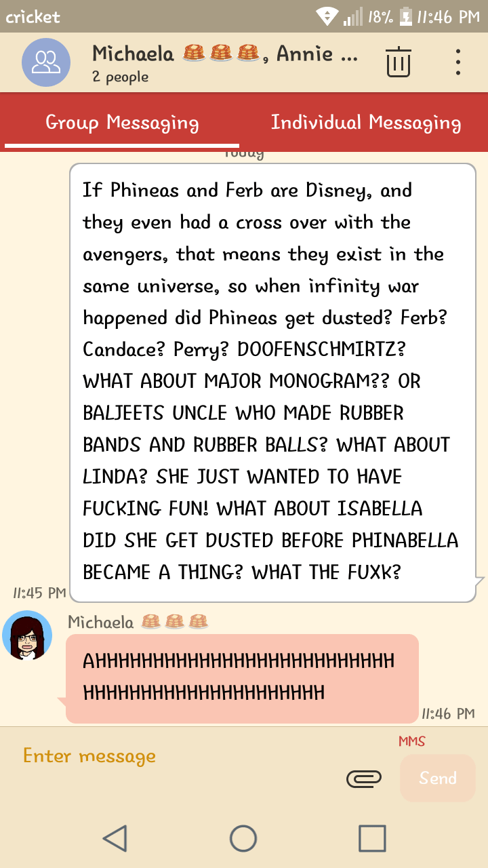Tap the Android back triangle button
Screen dimensions: 488x868
(115, 838)
